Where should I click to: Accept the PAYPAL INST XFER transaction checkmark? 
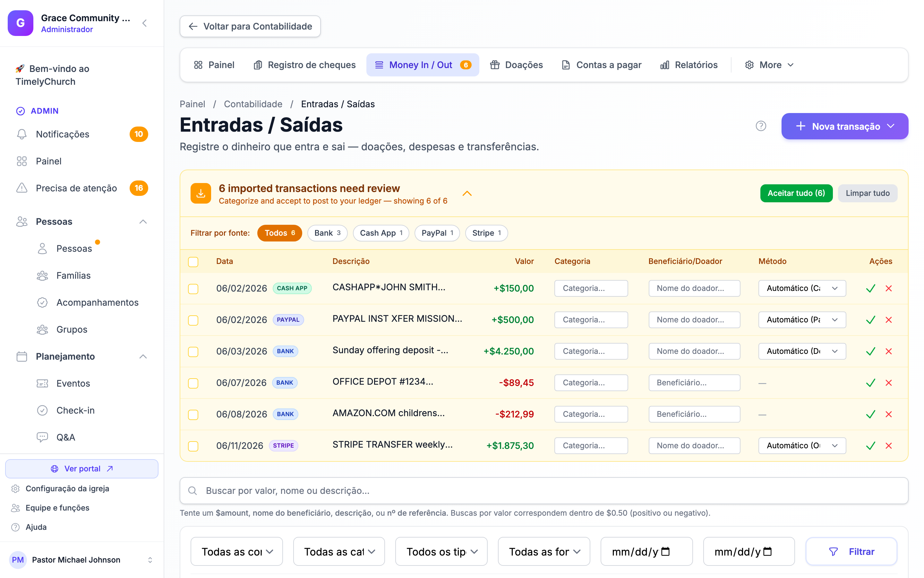click(870, 320)
